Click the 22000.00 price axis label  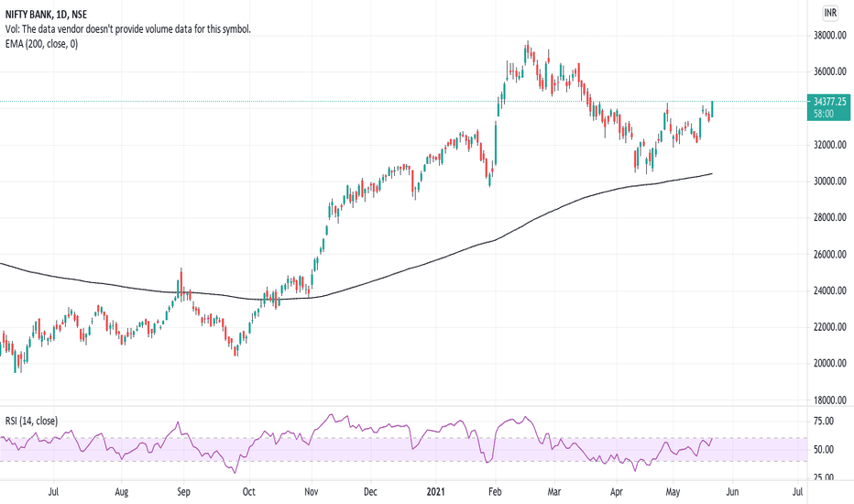829,327
